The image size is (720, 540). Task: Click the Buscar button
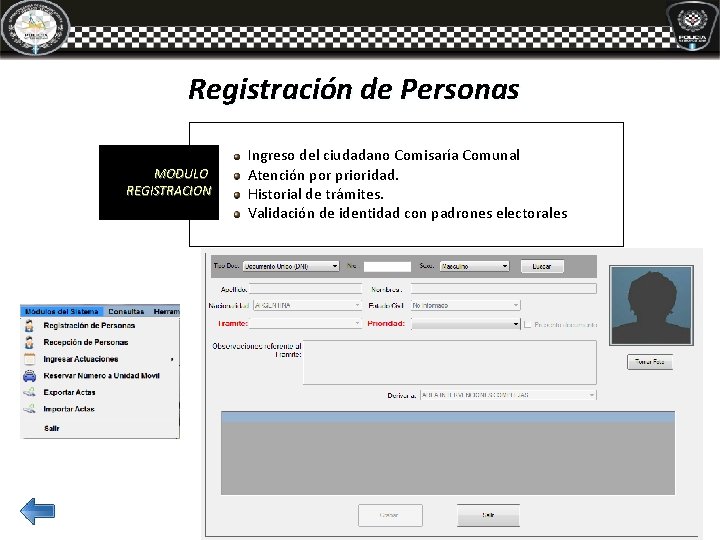pyautogui.click(x=542, y=266)
